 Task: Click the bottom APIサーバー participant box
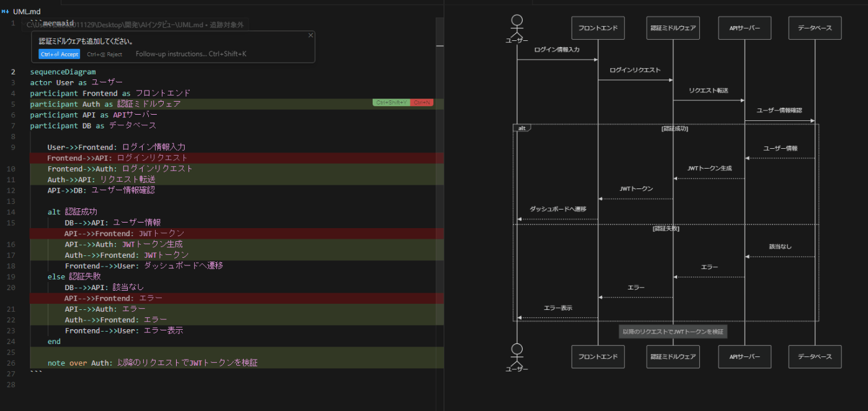[745, 356]
